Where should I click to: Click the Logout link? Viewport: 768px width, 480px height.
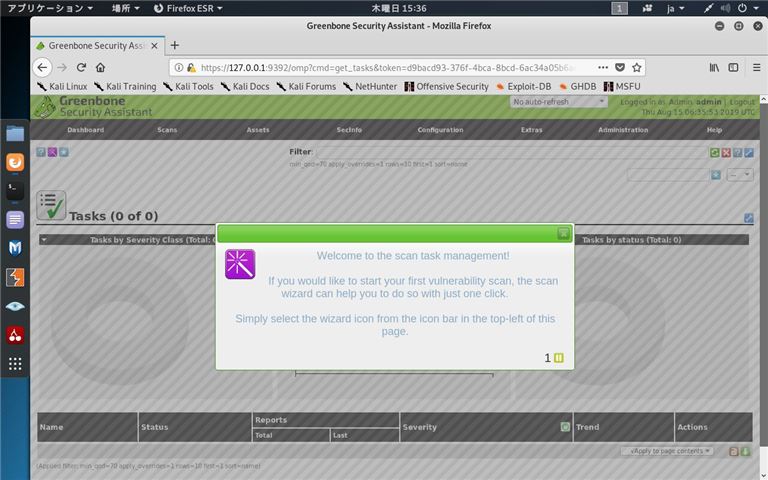(x=742, y=102)
